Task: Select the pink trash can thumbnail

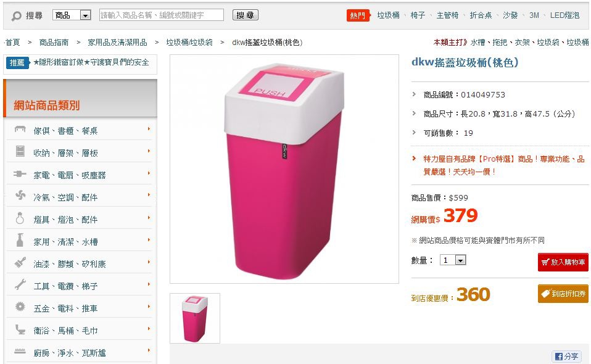Action: coord(195,318)
